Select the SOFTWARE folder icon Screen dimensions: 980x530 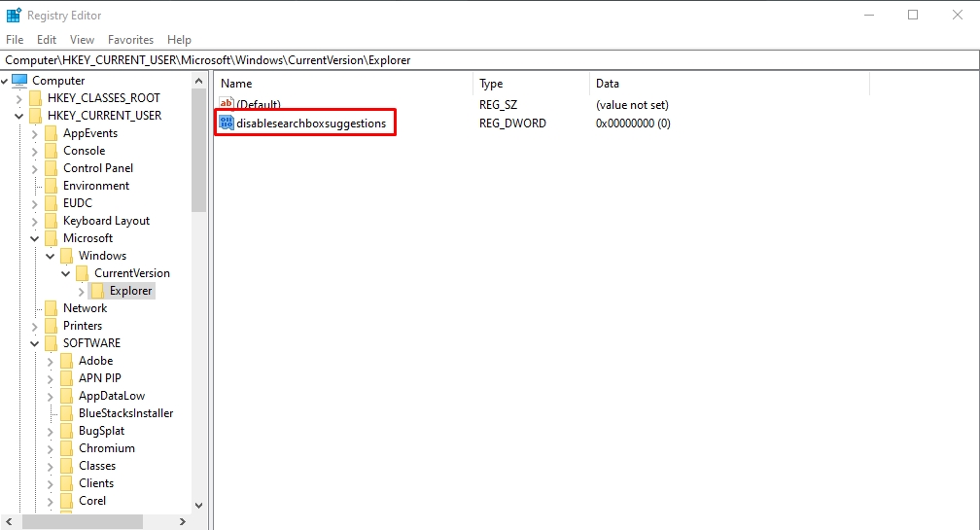(52, 343)
